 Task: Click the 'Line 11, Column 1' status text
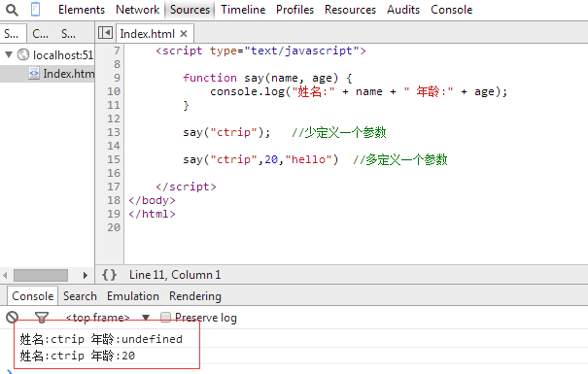175,275
